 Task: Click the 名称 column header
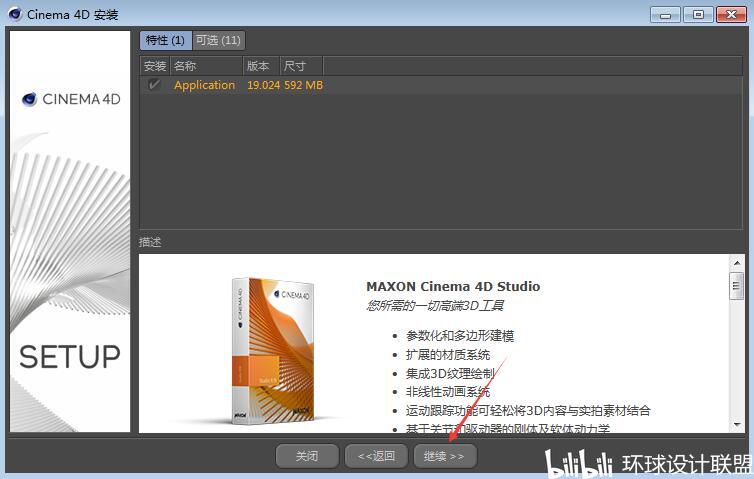click(206, 66)
